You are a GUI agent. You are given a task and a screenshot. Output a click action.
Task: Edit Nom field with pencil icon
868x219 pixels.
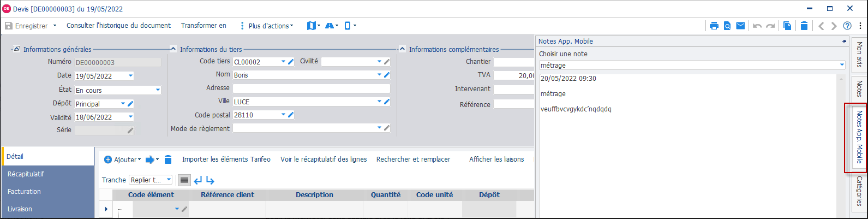tap(387, 75)
